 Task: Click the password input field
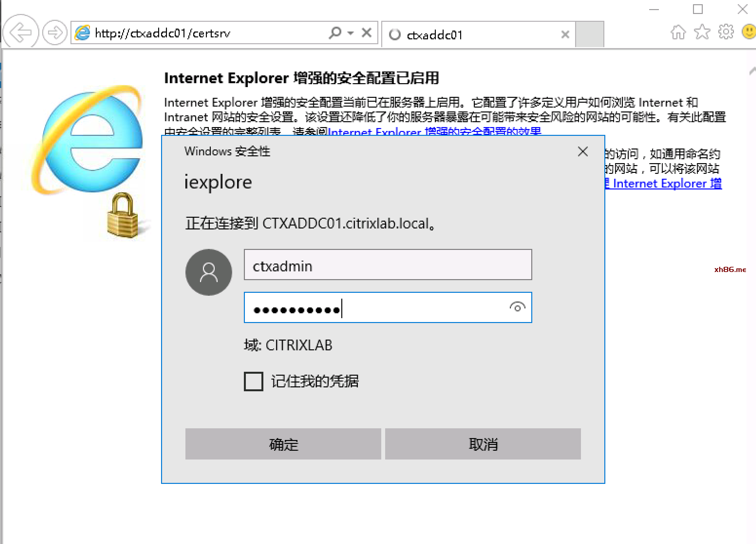click(x=388, y=307)
